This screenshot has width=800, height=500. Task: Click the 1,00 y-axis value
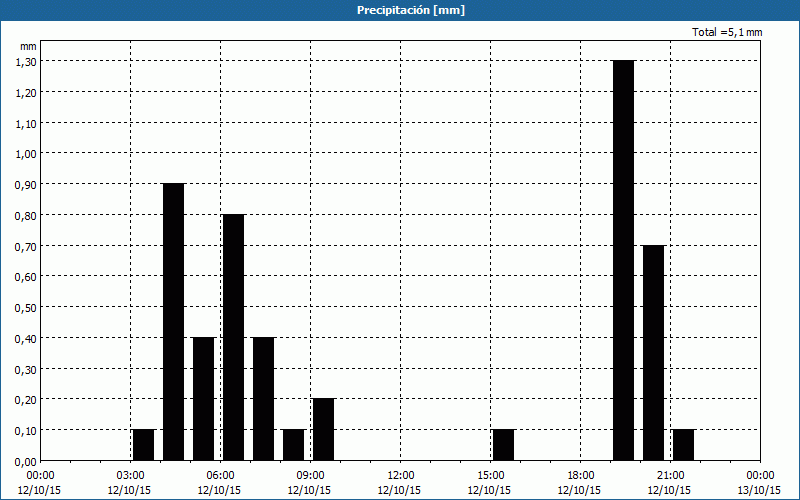26,154
